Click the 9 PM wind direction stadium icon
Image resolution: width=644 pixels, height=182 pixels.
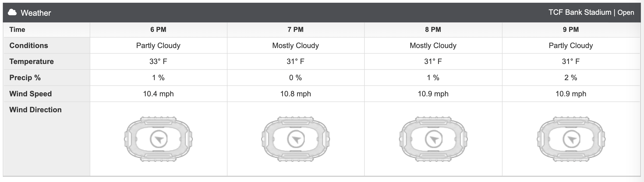(571, 139)
